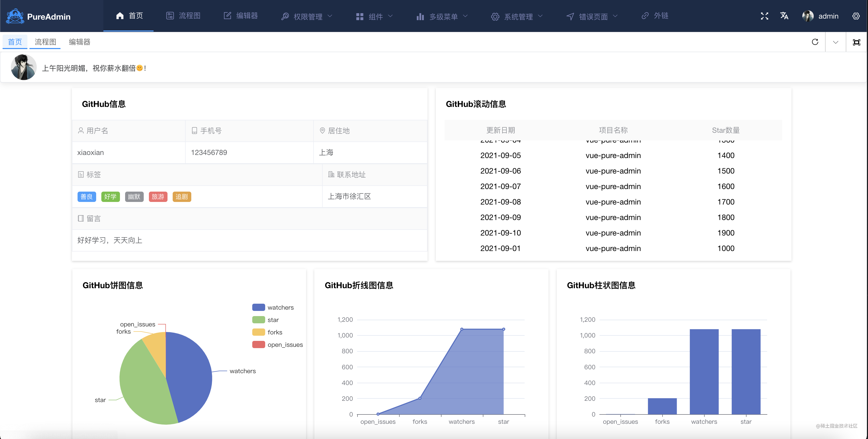868x439 pixels.
Task: Click the bar chart icon beside 多级菜单
Action: (420, 17)
